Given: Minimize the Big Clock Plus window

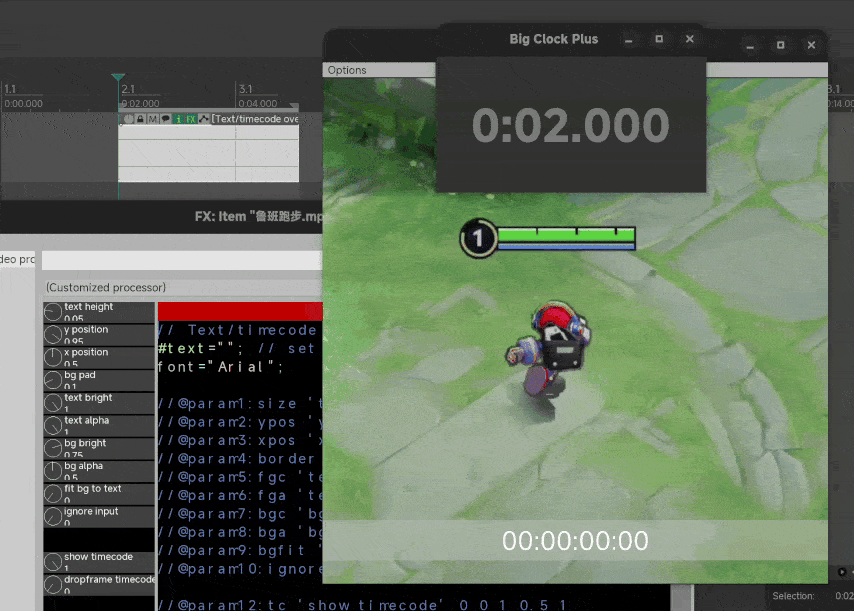Looking at the screenshot, I should point(629,39).
